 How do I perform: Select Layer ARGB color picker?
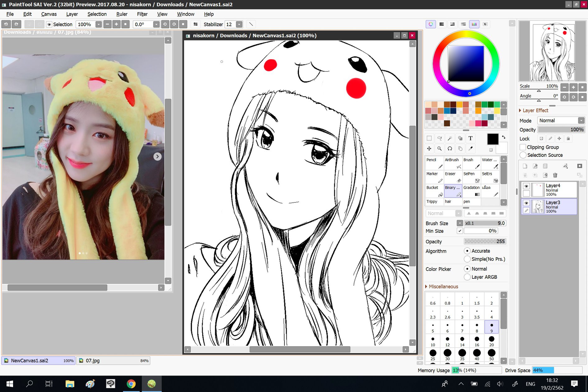point(467,277)
